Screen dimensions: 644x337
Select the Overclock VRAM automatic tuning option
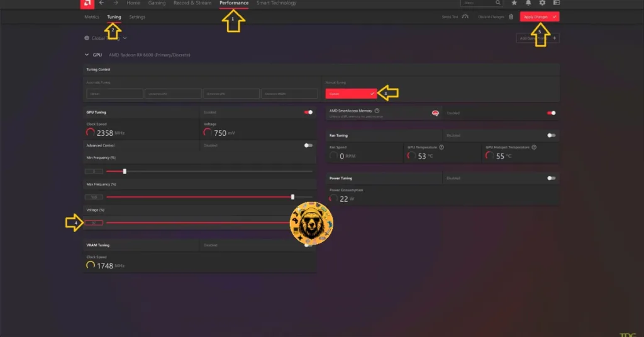(289, 94)
